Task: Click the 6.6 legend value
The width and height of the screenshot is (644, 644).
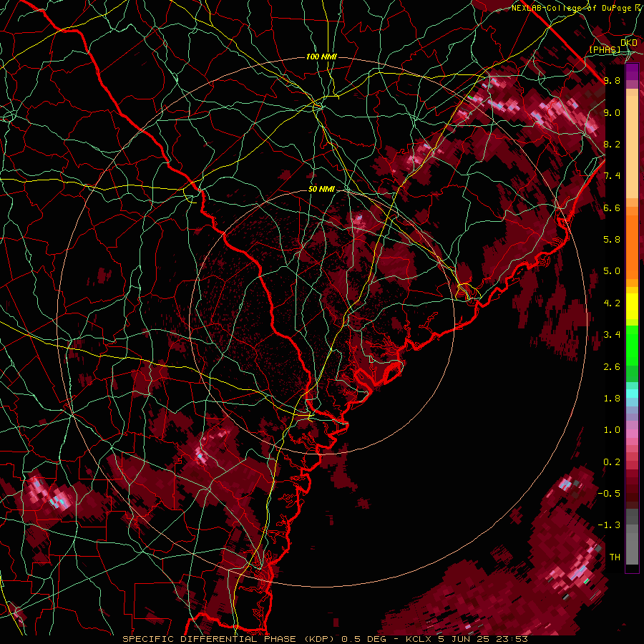Action: coord(612,208)
